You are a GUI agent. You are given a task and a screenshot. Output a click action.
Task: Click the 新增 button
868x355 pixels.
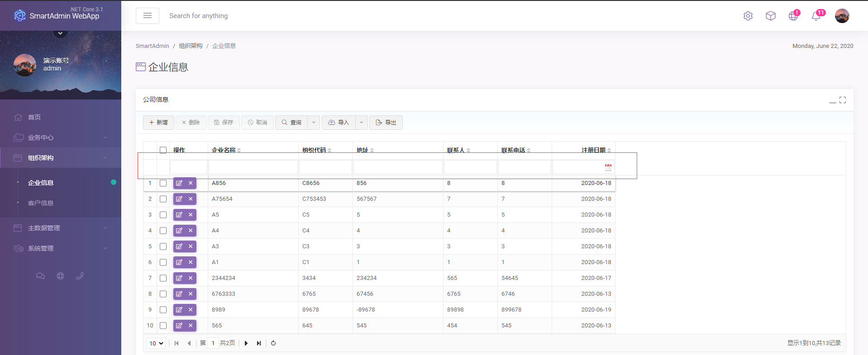[158, 123]
